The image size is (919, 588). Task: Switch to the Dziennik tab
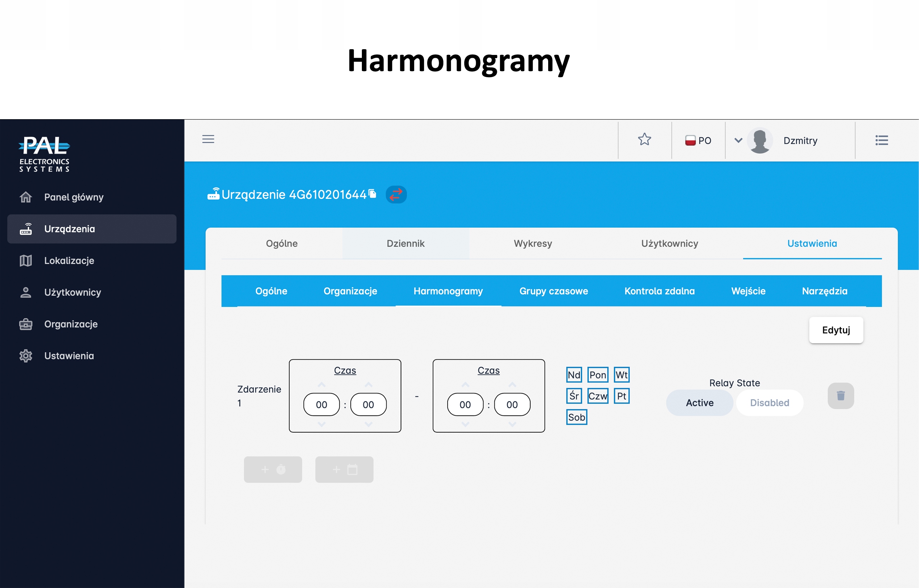point(406,243)
